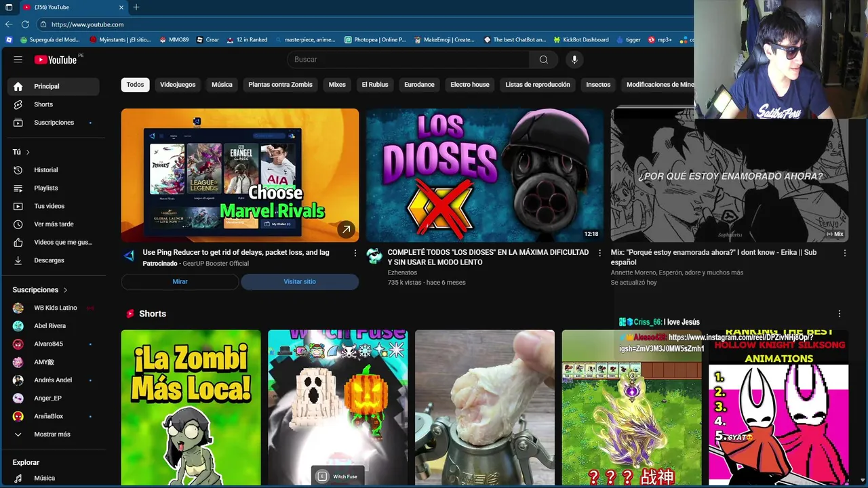
Task: Select the Electro house chip
Action: 470,85
